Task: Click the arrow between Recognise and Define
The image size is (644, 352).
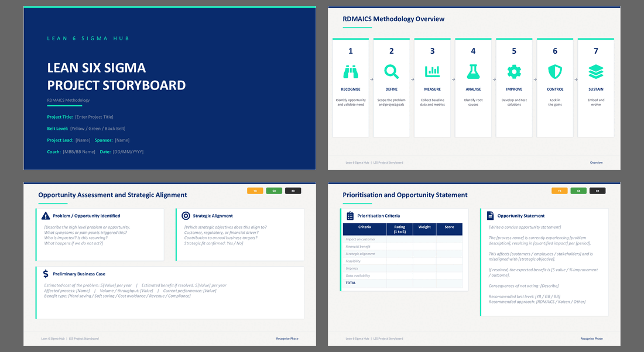Action: [371, 79]
